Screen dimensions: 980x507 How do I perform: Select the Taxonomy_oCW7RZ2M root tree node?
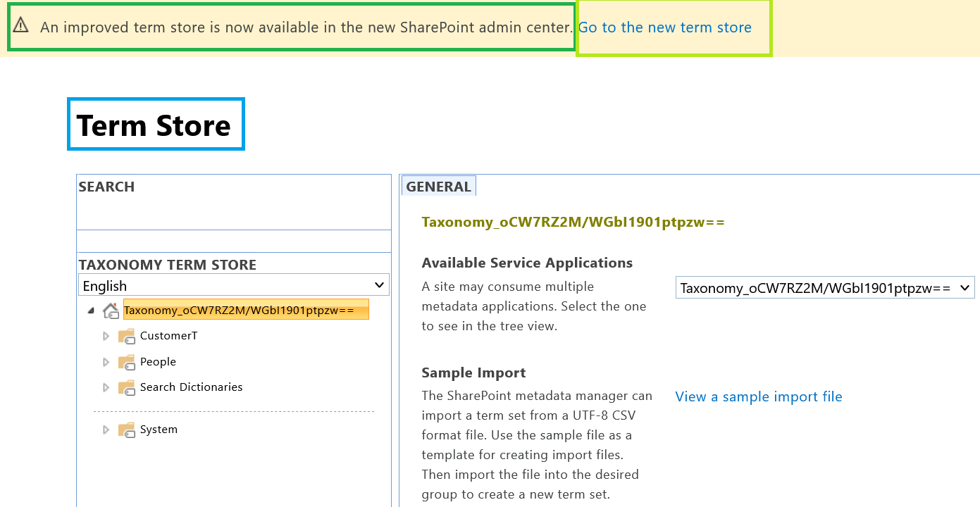point(246,310)
